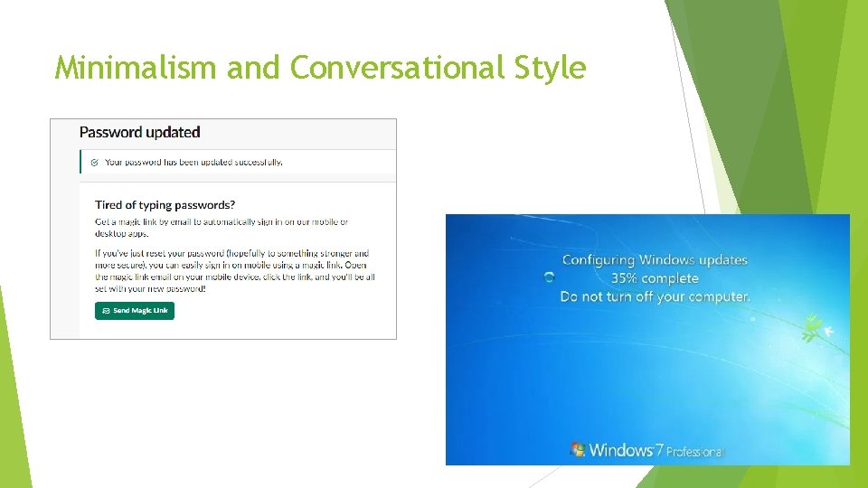The width and height of the screenshot is (868, 488).
Task: Click the 'Password updated' heading
Action: pos(139,132)
